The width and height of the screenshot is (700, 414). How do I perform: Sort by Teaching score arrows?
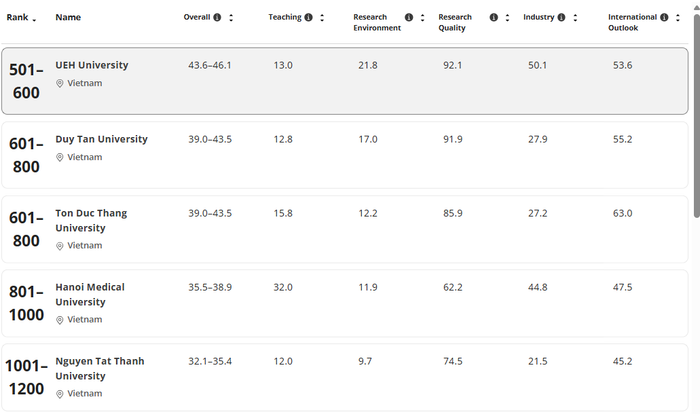pos(321,18)
